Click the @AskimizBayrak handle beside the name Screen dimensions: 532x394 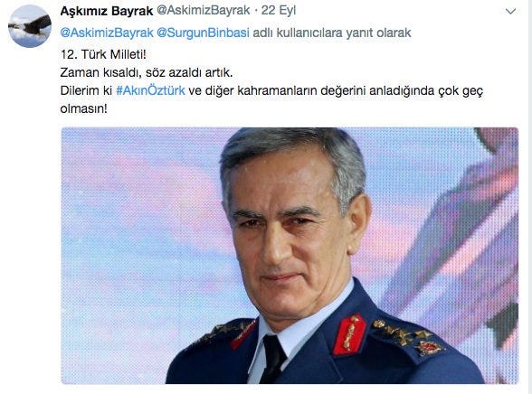203,11
